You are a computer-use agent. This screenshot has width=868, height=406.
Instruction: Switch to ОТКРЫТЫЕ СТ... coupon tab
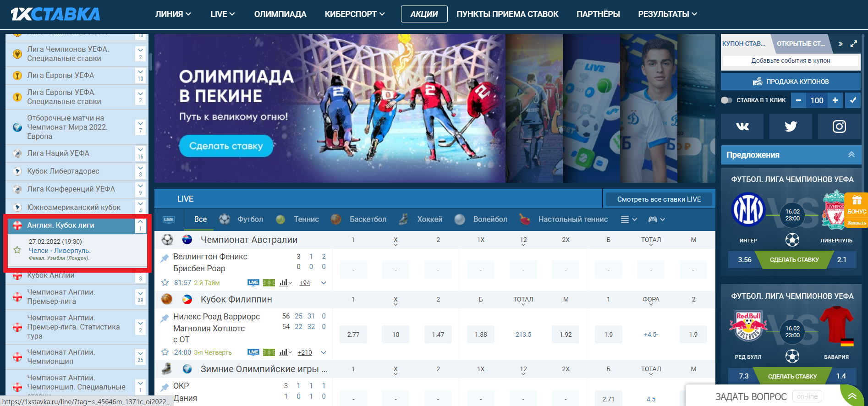click(x=801, y=44)
